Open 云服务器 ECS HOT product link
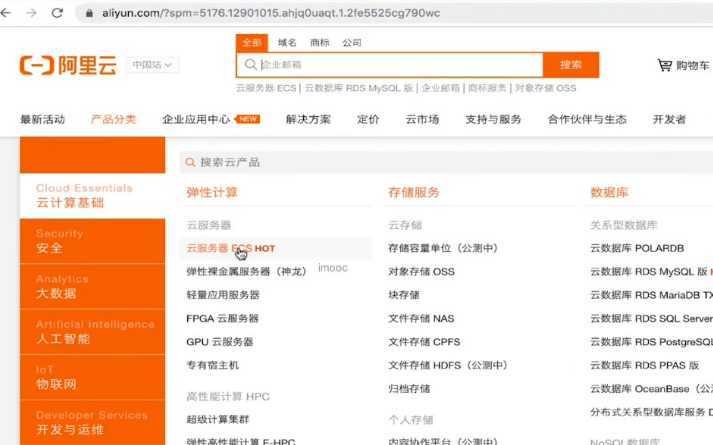Screen dimensions: 713x445 [x=231, y=248]
